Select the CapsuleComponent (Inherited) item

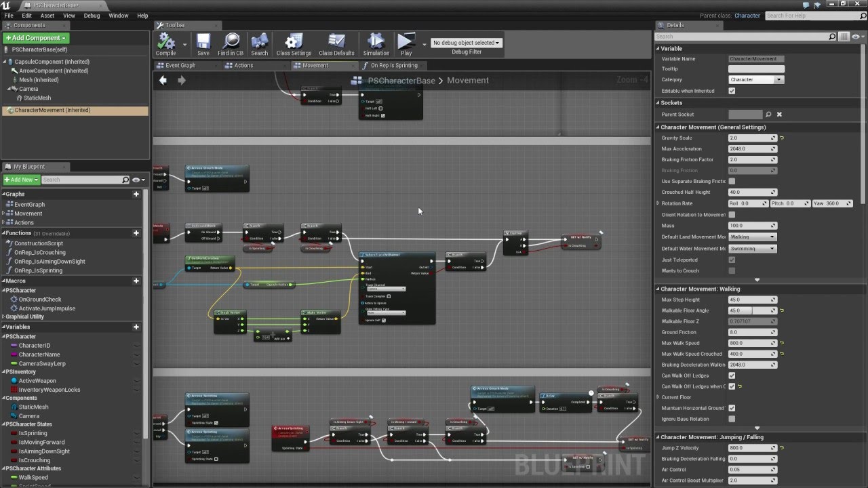click(x=52, y=62)
